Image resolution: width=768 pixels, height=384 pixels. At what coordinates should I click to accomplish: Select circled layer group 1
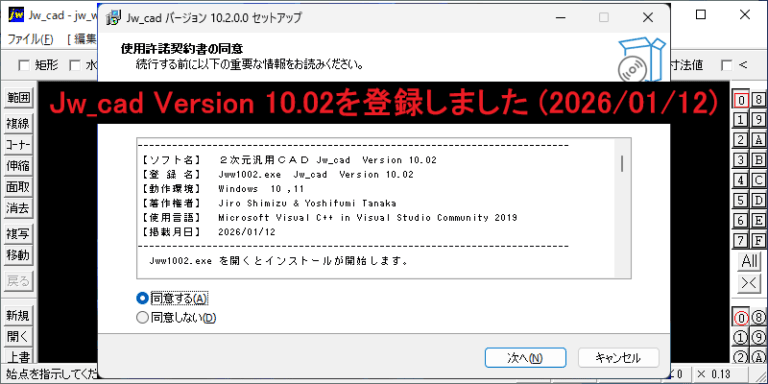[742, 338]
